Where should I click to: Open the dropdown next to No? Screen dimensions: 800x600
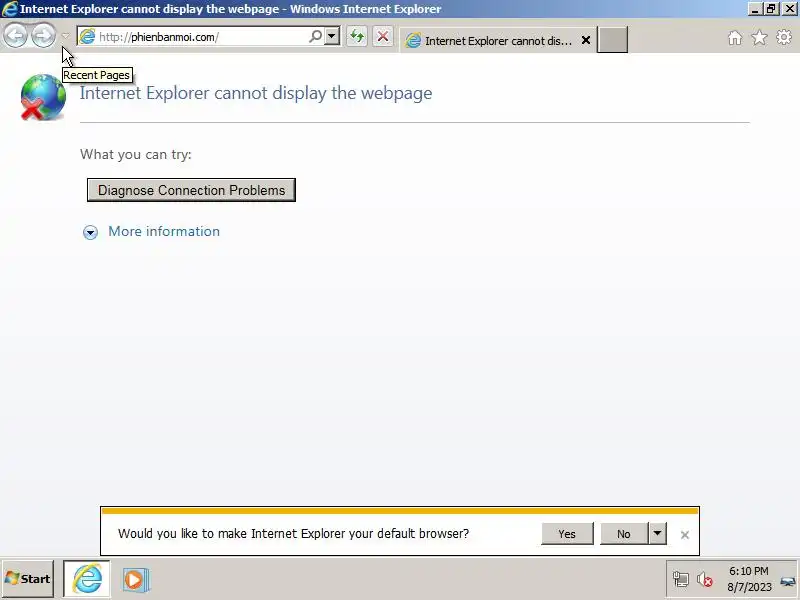point(657,534)
